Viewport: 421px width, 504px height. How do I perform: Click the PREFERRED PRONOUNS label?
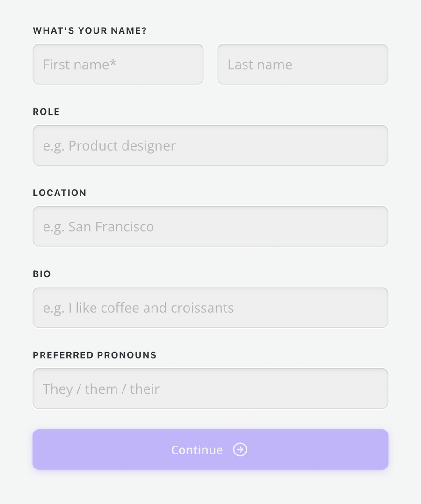pos(94,355)
